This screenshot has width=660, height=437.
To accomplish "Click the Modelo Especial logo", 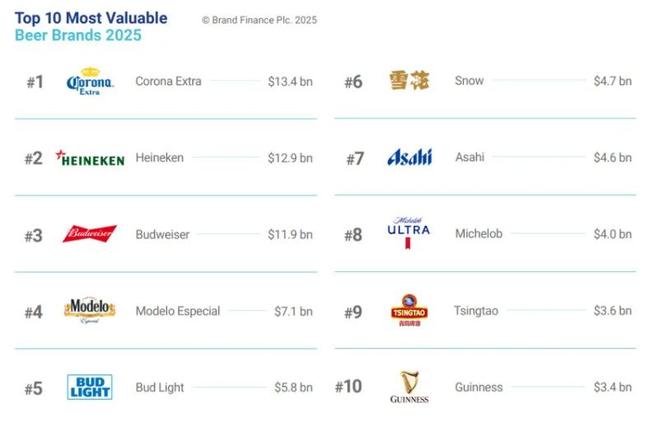I will click(x=89, y=311).
